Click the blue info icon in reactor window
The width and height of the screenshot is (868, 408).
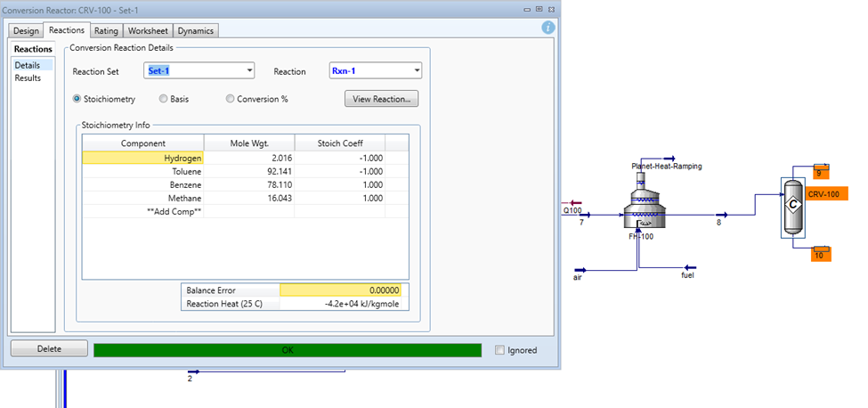coord(548,28)
